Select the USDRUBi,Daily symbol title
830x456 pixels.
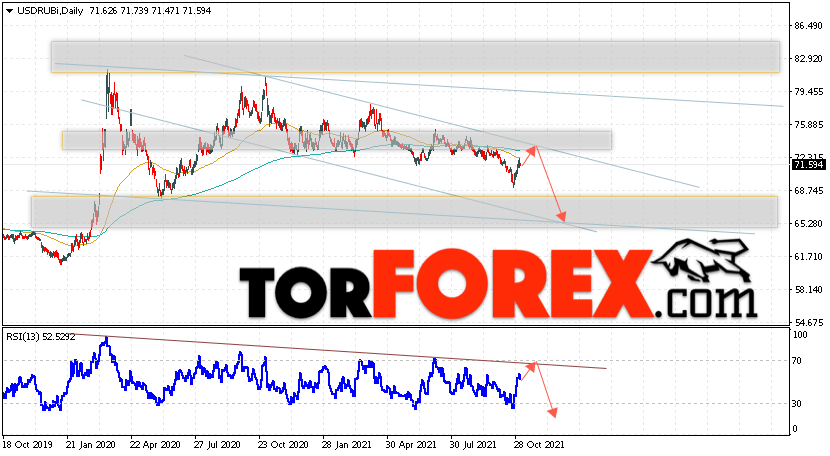(50, 11)
